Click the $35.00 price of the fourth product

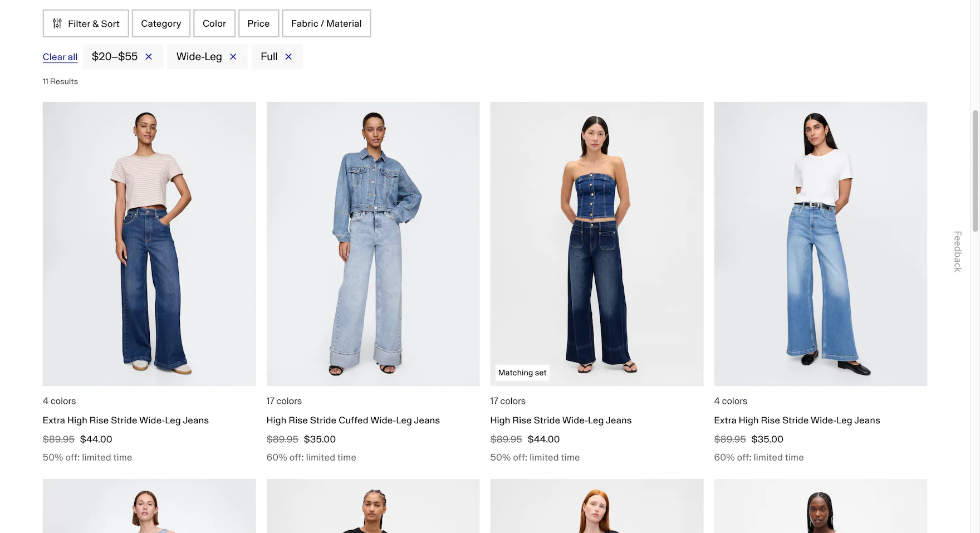pos(767,439)
